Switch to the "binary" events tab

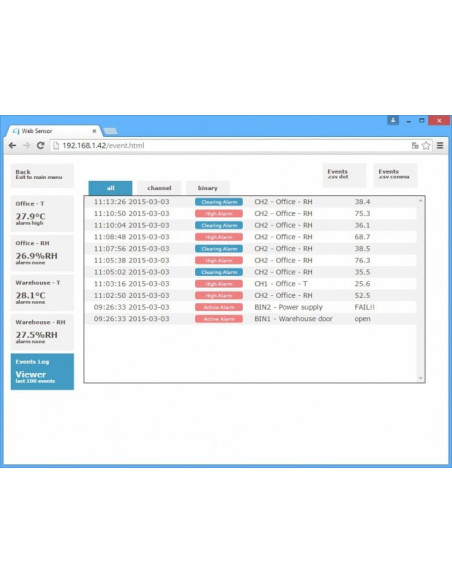point(207,188)
